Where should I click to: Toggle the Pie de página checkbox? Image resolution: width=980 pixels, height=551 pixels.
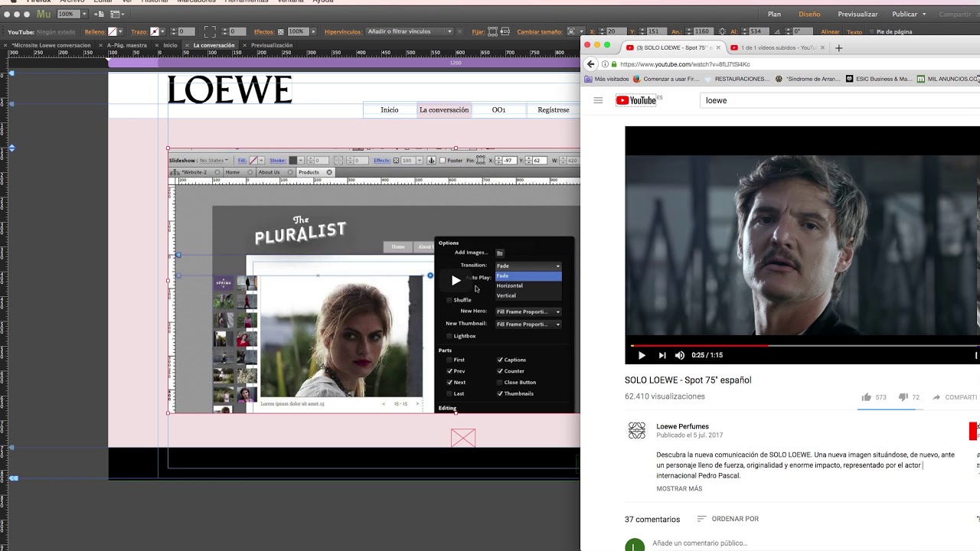point(871,31)
